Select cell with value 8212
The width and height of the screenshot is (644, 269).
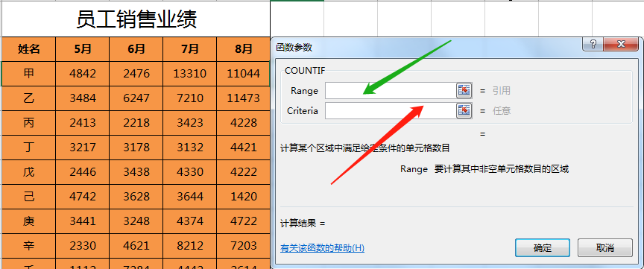(x=190, y=247)
